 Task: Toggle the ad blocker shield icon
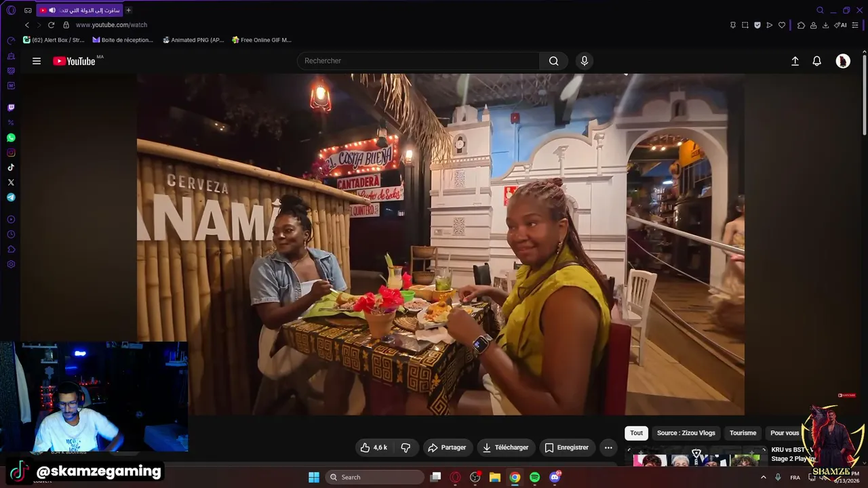(x=757, y=25)
